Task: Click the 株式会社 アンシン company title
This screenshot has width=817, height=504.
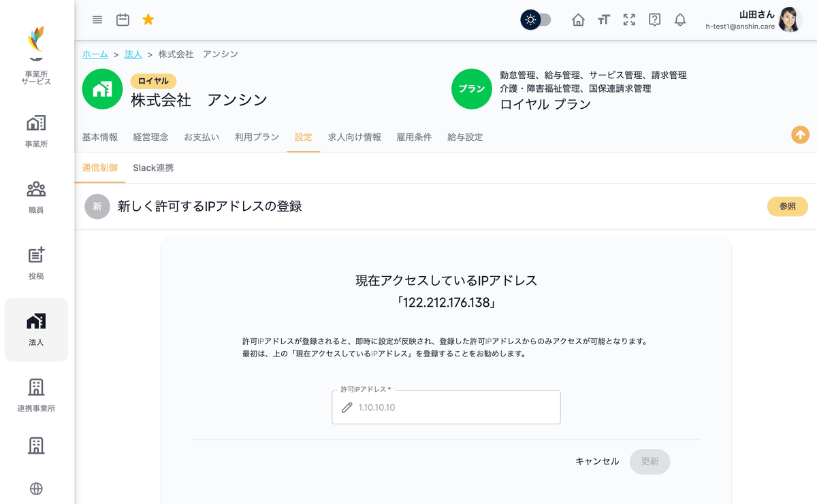Action: pyautogui.click(x=199, y=100)
